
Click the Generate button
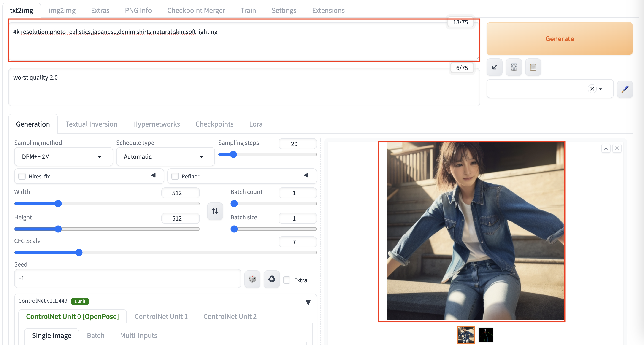559,38
